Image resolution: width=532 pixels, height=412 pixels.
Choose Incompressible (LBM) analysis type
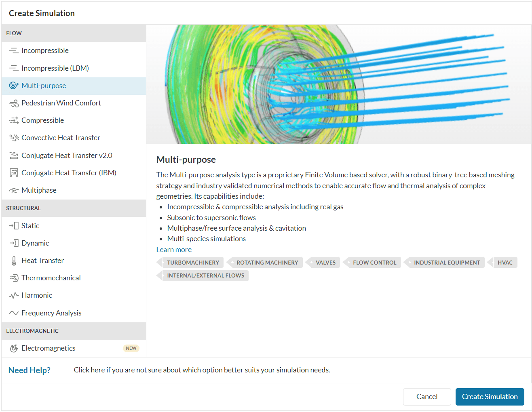click(x=55, y=68)
